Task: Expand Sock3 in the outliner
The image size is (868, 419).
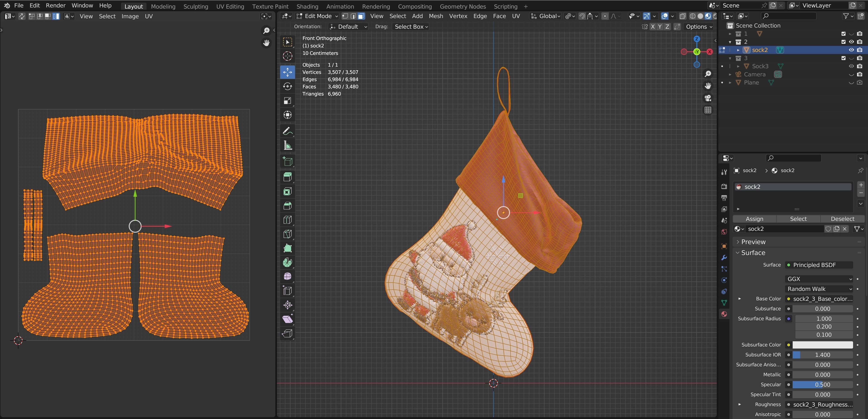Action: (x=738, y=66)
